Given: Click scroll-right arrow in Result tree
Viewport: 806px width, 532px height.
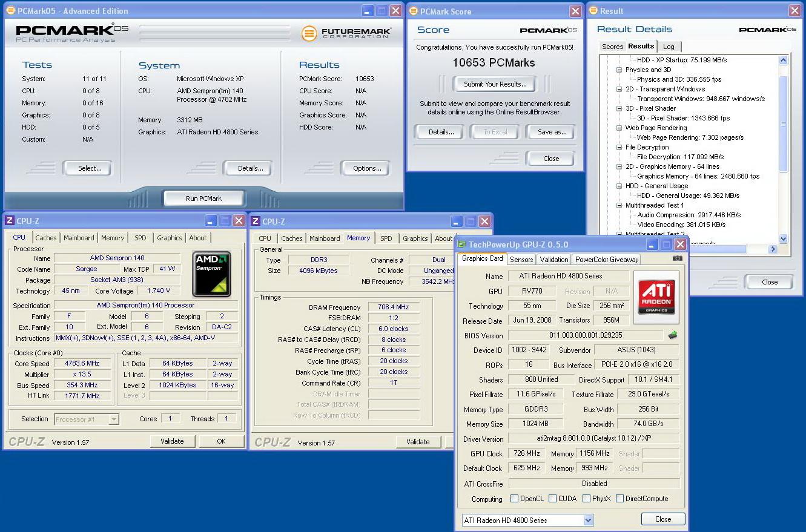Looking at the screenshot, I should (x=773, y=249).
